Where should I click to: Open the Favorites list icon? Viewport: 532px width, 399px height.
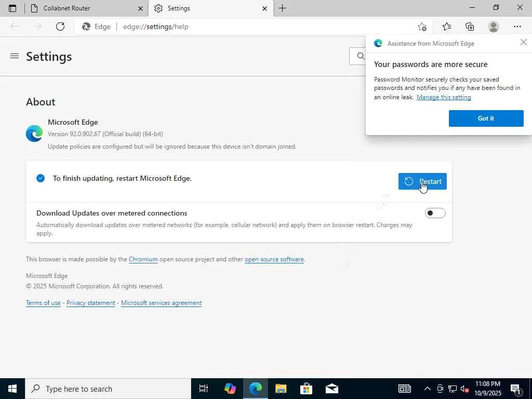pyautogui.click(x=447, y=26)
